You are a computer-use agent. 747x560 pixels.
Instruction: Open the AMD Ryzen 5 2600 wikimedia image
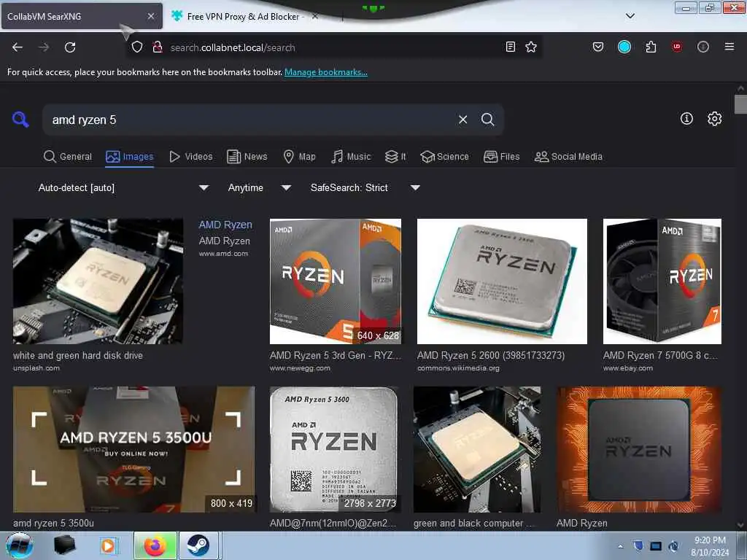point(502,281)
